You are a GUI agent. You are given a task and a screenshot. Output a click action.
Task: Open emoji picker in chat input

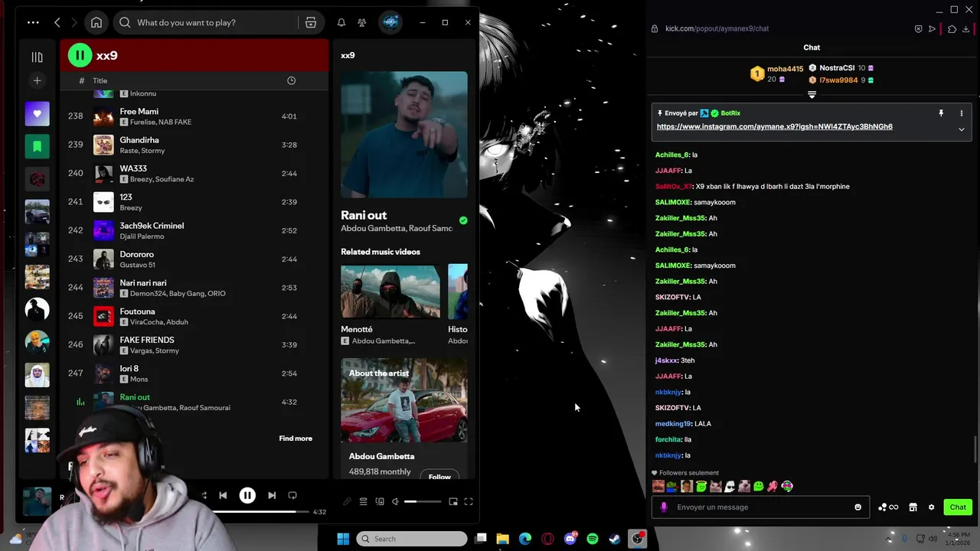coord(857,507)
